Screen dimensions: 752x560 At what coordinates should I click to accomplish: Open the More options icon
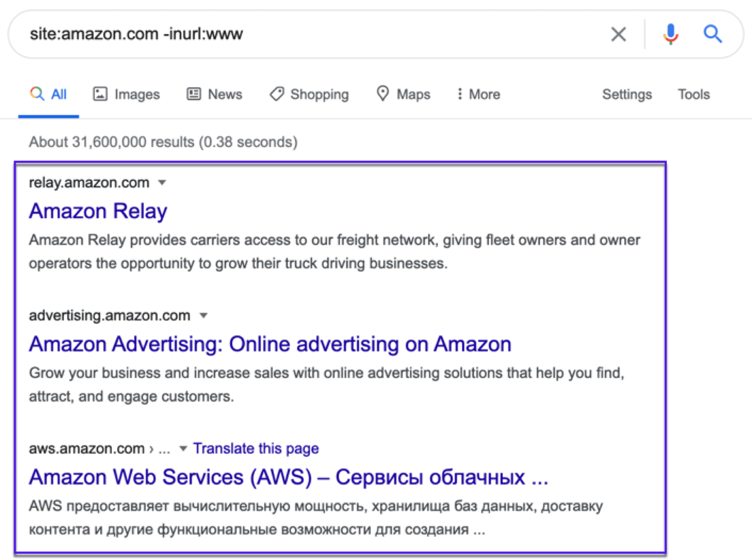460,94
